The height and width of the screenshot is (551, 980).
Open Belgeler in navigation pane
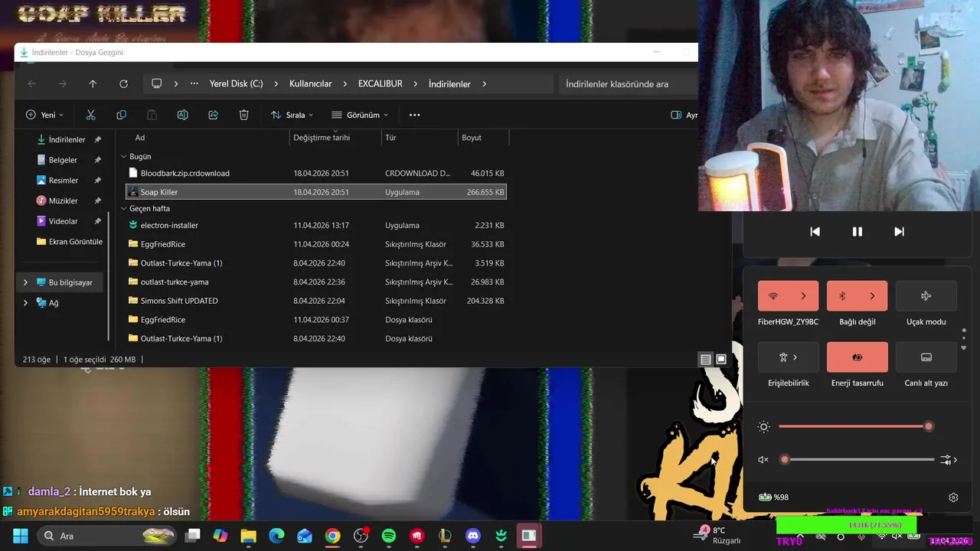coord(63,160)
